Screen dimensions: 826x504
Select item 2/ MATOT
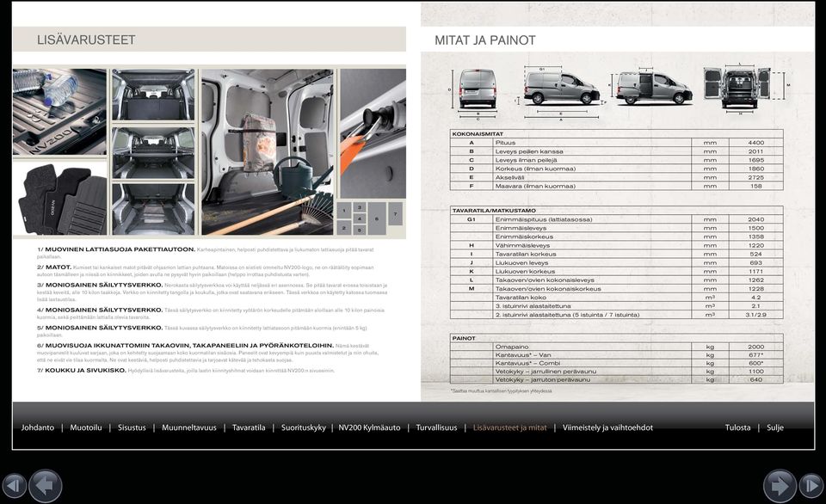[x=53, y=267]
